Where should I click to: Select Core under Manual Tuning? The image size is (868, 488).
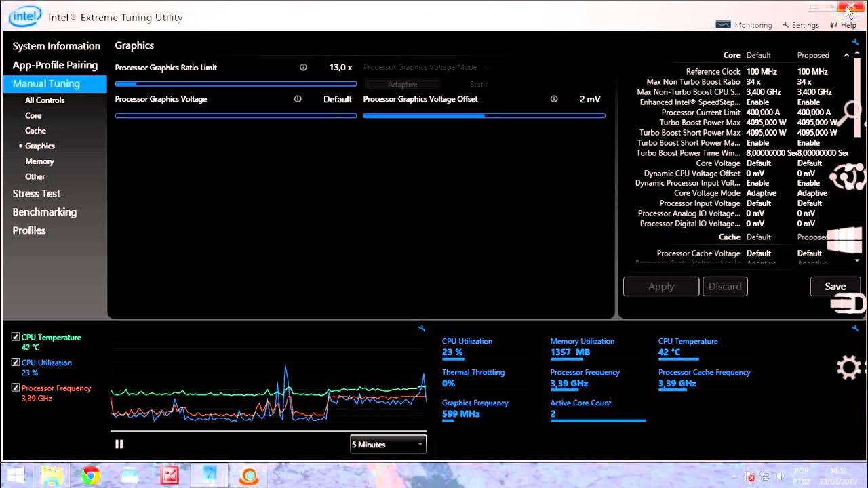tap(33, 116)
